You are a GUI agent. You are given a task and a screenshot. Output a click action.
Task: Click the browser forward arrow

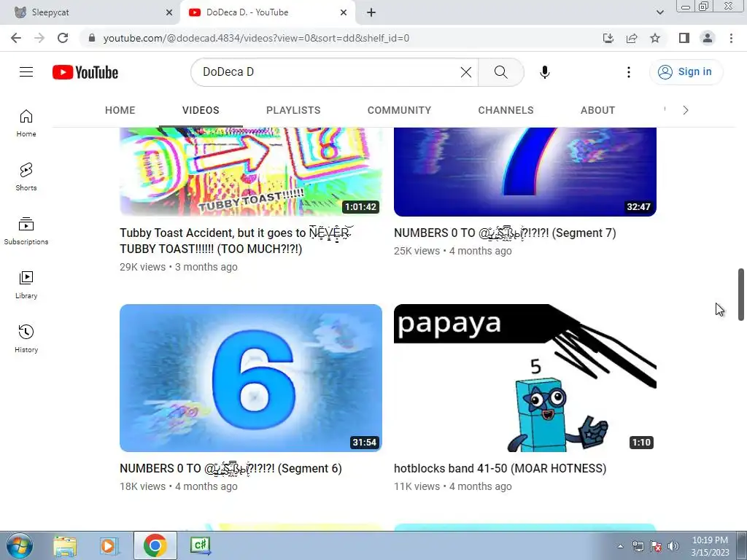39,38
